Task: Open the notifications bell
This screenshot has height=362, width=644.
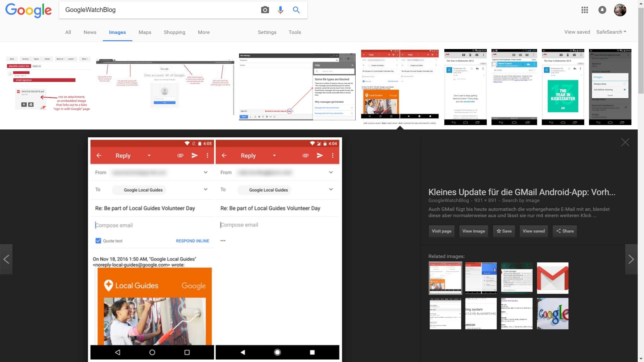Action: (x=602, y=10)
